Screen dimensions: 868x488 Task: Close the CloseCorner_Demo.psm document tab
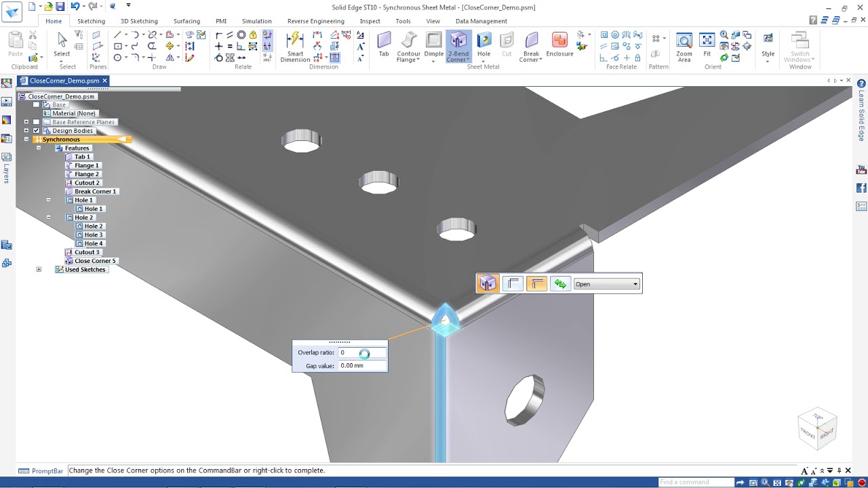(104, 81)
